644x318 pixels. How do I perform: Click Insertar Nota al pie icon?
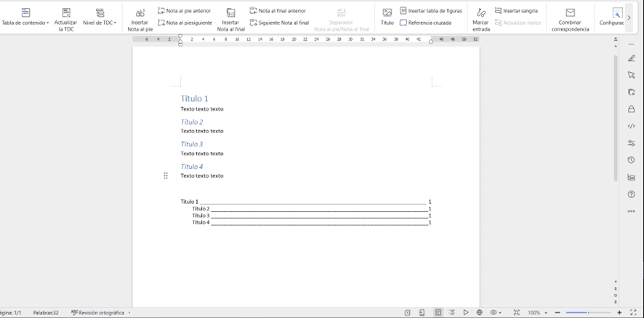click(140, 13)
